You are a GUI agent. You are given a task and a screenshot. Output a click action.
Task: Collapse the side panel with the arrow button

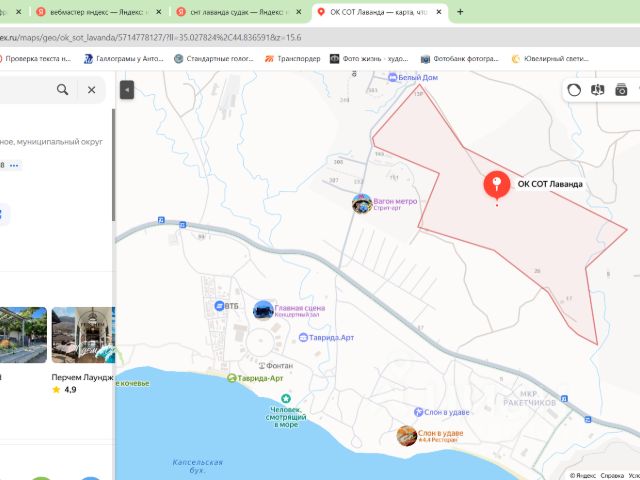127,90
